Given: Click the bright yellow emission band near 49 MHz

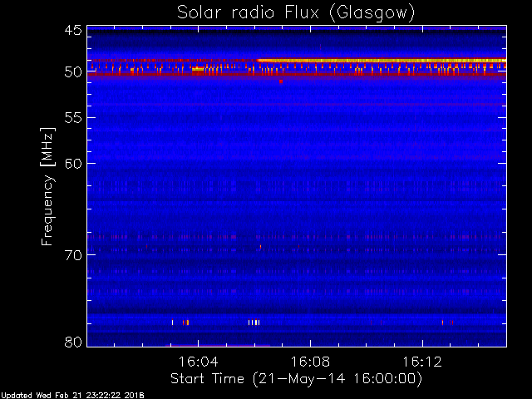Looking at the screenshot, I should [381, 61].
